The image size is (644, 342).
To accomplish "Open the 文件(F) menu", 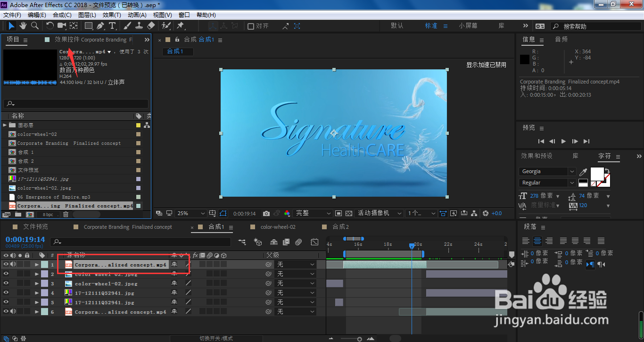I will click(x=12, y=15).
